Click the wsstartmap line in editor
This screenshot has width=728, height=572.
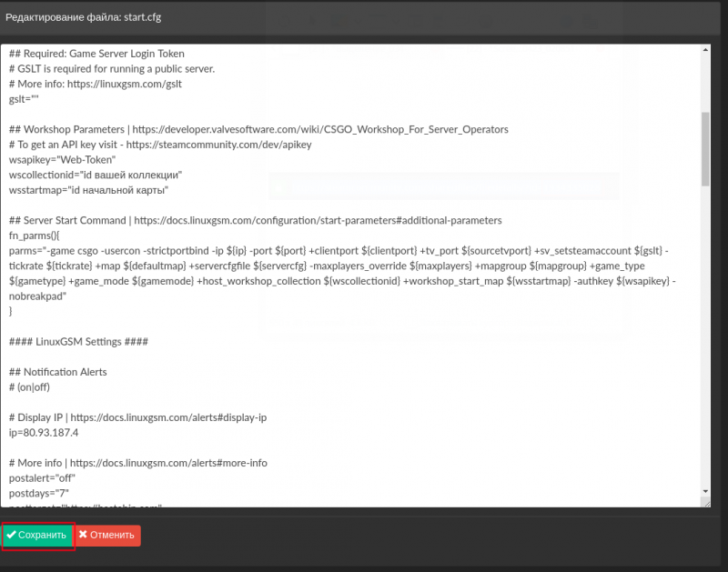click(x=88, y=190)
